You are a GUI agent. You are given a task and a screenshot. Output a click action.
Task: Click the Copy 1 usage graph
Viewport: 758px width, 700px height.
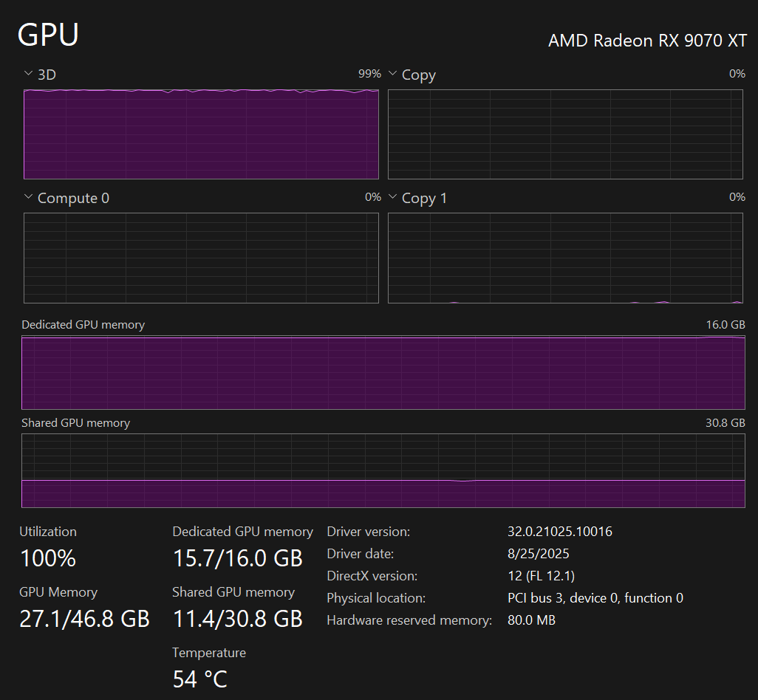(565, 258)
